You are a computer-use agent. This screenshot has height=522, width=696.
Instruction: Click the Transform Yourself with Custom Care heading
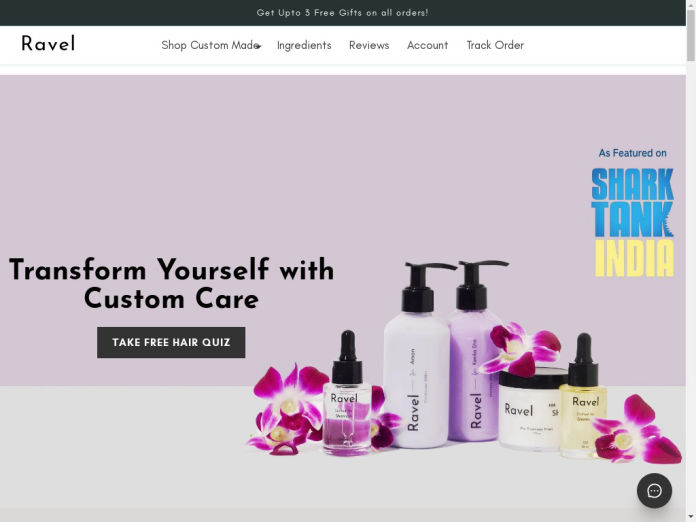click(x=171, y=284)
